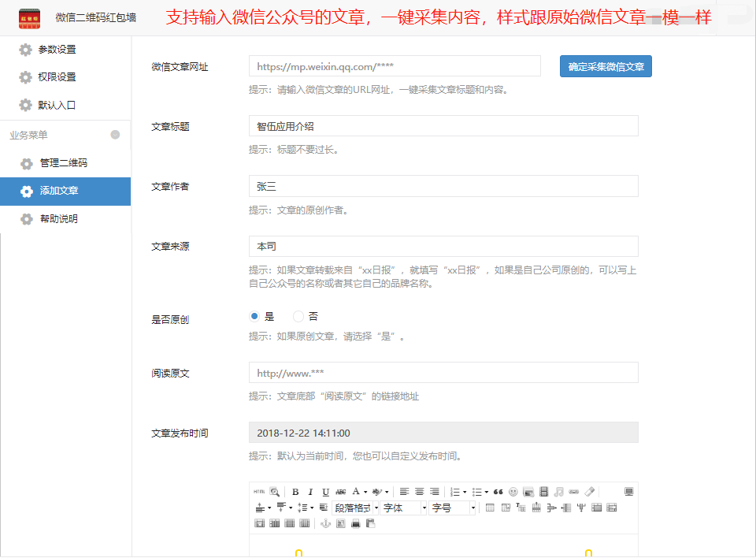Click the 微信二维码红包墙 title link
The height and width of the screenshot is (558, 756).
(96, 18)
